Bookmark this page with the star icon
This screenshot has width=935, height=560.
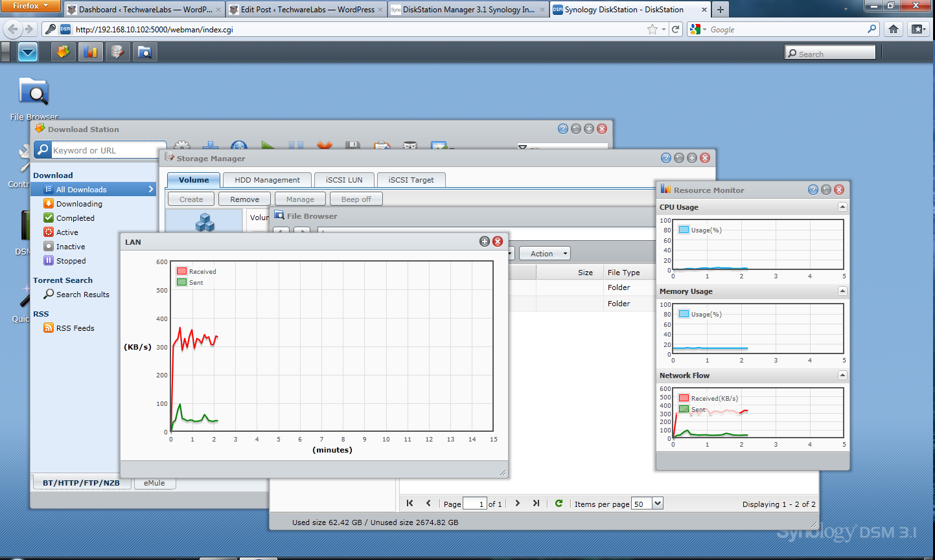pyautogui.click(x=652, y=29)
